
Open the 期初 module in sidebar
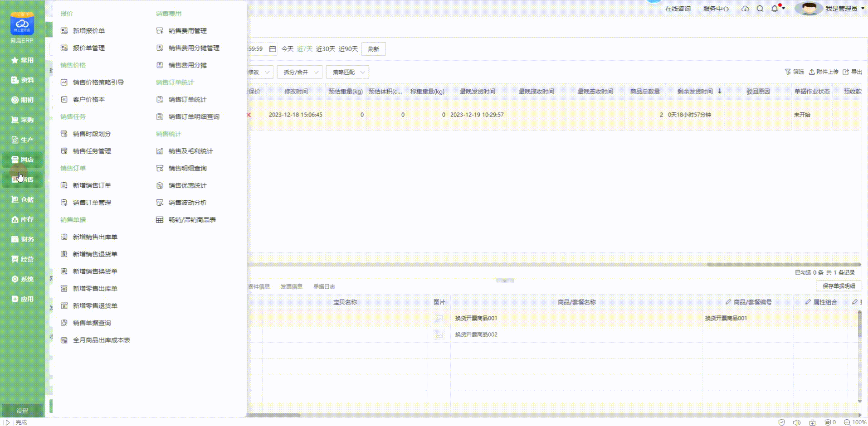coord(22,100)
